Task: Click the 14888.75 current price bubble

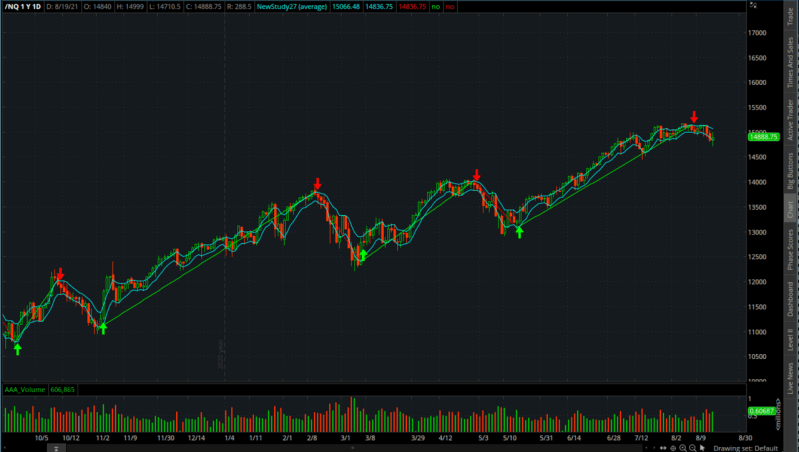Action: pyautogui.click(x=763, y=137)
